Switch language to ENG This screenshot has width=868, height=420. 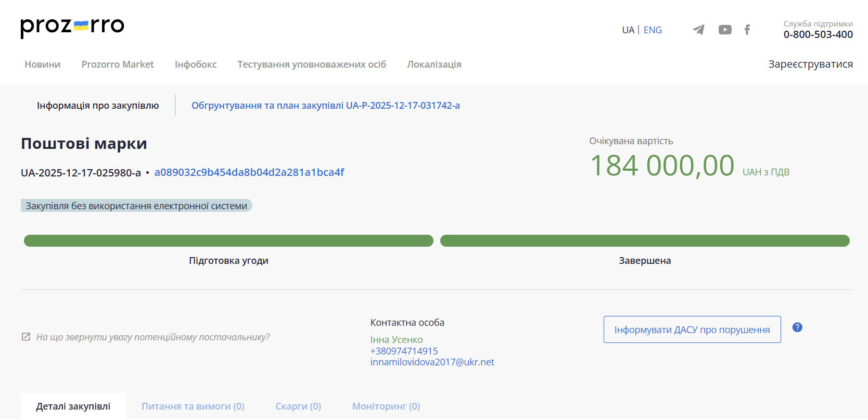point(653,30)
